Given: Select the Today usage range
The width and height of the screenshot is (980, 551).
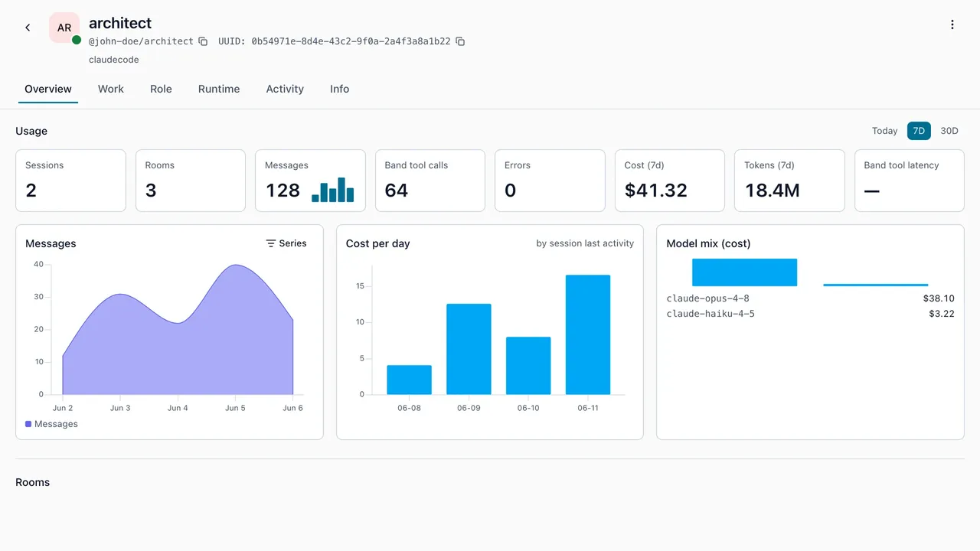Looking at the screenshot, I should pyautogui.click(x=884, y=131).
